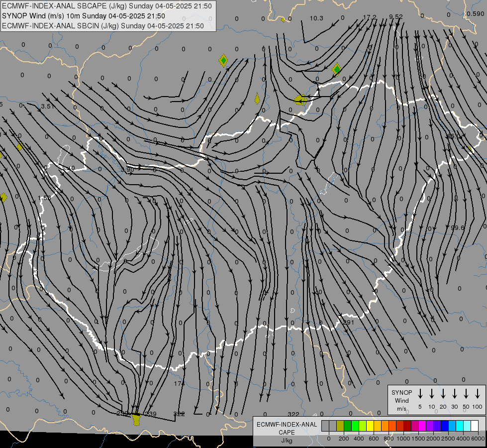Select the first gray CAPE legend swatch
Screen dimensions: 487x448
325,426
